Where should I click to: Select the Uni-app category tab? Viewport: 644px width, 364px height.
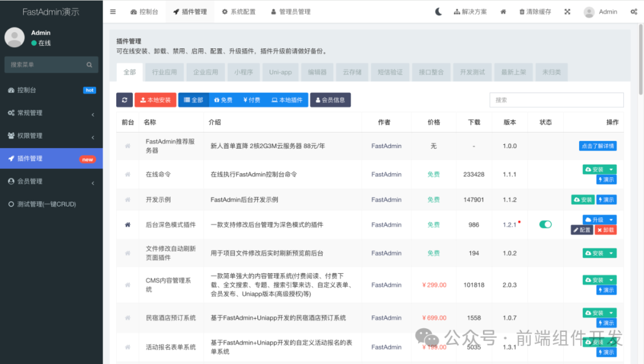(x=280, y=72)
